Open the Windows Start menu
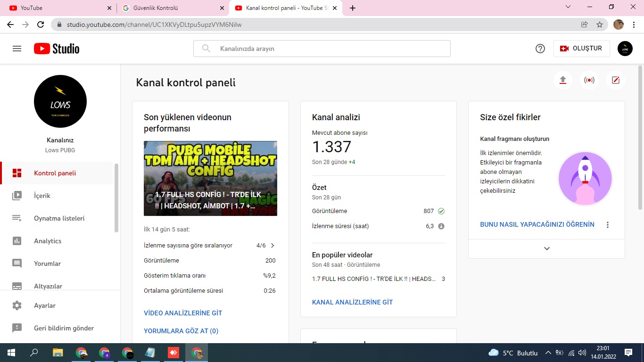 [x=11, y=353]
